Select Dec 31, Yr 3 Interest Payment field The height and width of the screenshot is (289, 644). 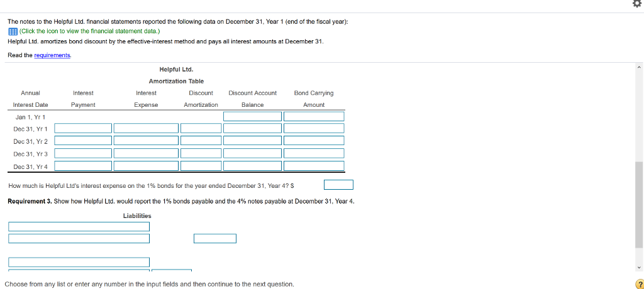[84, 153]
